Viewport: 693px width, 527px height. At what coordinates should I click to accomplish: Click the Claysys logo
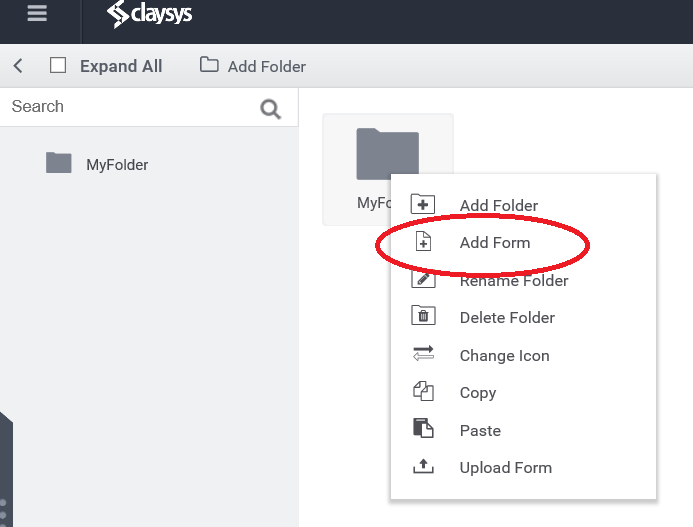point(149,14)
